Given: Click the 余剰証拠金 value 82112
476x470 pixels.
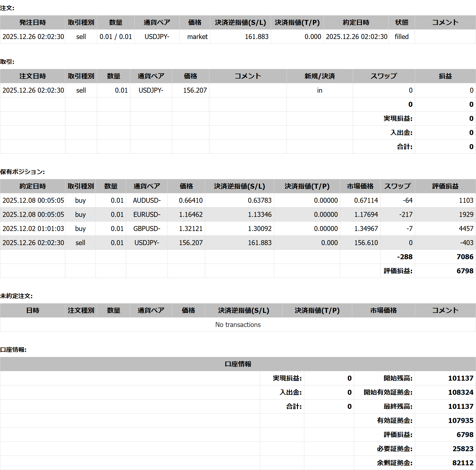Looking at the screenshot, I should point(463,463).
